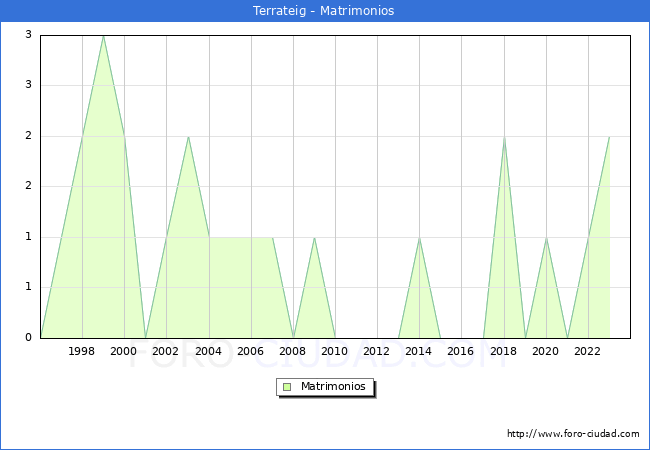Click the 2020 peak data point

(x=546, y=238)
